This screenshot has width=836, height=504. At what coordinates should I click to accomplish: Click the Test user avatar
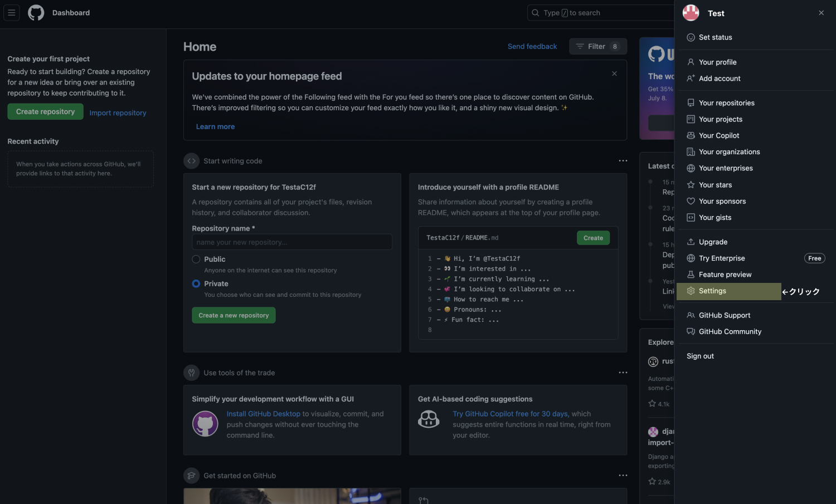point(691,12)
